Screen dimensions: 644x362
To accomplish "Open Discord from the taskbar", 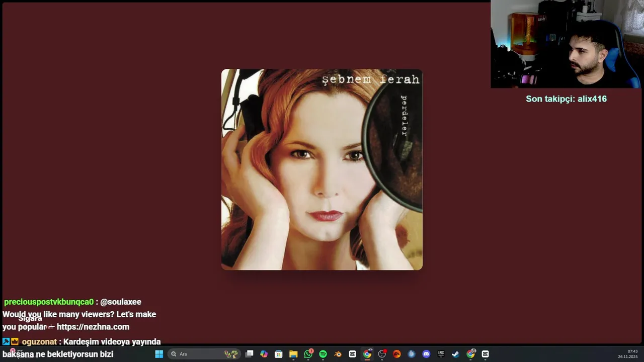I will click(x=426, y=354).
